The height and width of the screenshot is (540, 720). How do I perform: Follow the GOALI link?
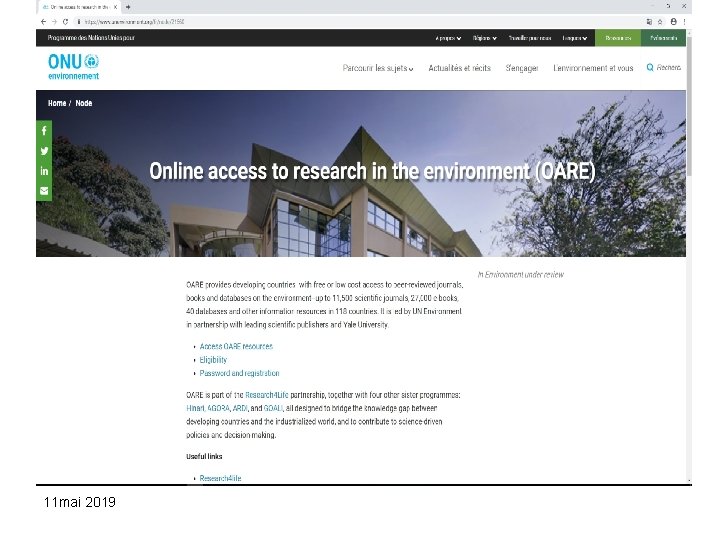(273, 408)
